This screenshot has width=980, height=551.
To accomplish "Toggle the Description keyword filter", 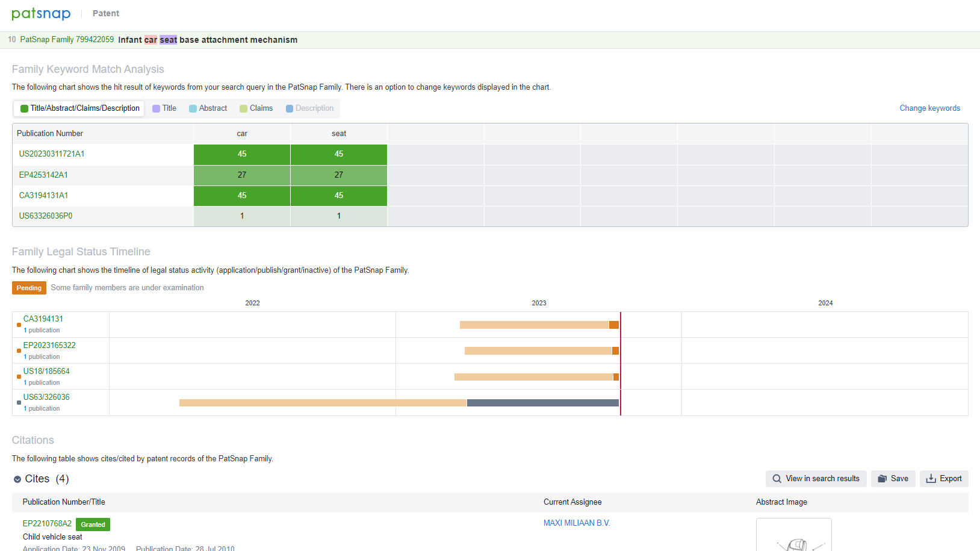I will point(309,108).
